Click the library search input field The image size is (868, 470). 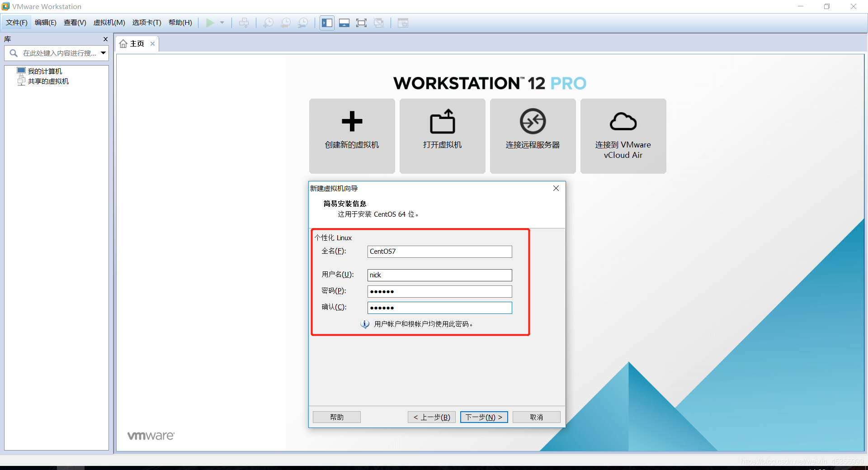[59, 53]
